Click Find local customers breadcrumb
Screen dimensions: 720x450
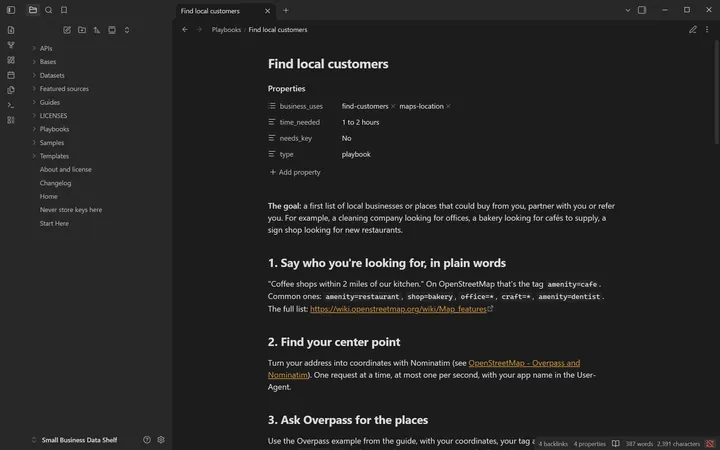pyautogui.click(x=278, y=30)
